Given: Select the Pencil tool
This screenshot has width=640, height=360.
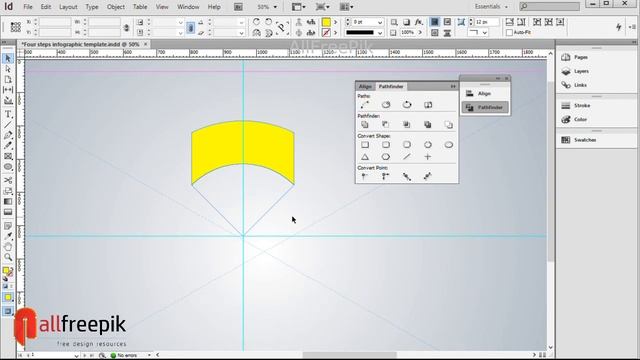Looking at the screenshot, I should tap(8, 145).
